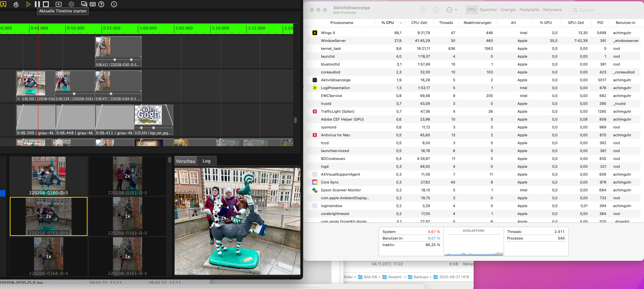Pause the timeline playback
The image size is (644, 289).
(37, 4)
